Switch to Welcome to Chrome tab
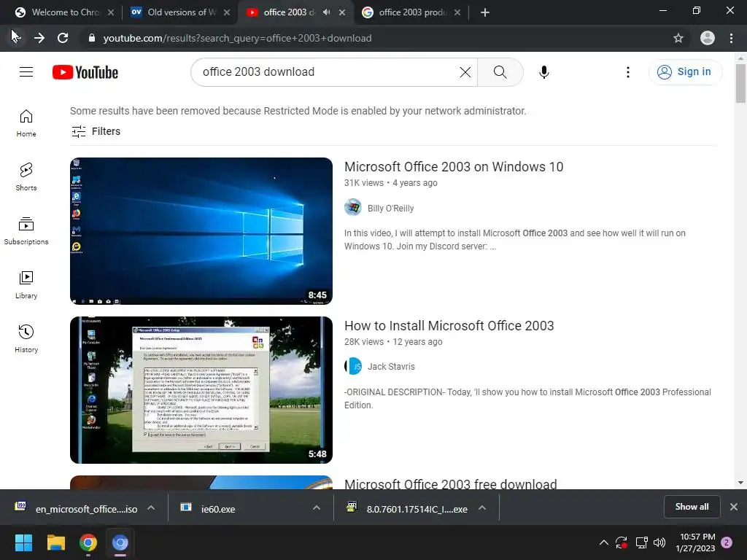This screenshot has width=747, height=560. [64, 12]
